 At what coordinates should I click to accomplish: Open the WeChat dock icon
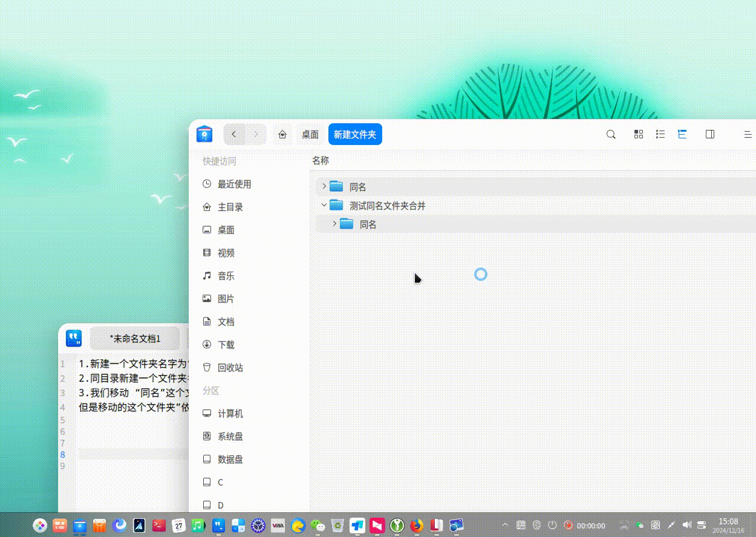pyautogui.click(x=318, y=526)
